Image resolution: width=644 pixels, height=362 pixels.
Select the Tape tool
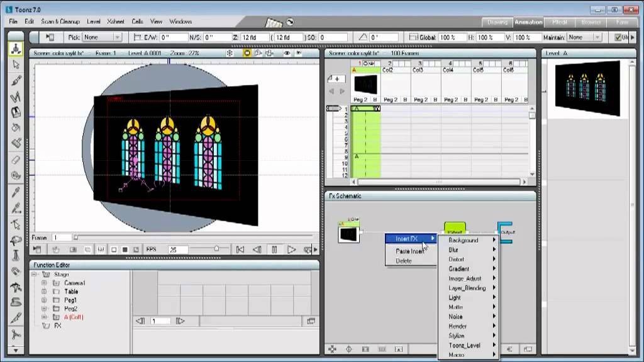click(x=16, y=176)
